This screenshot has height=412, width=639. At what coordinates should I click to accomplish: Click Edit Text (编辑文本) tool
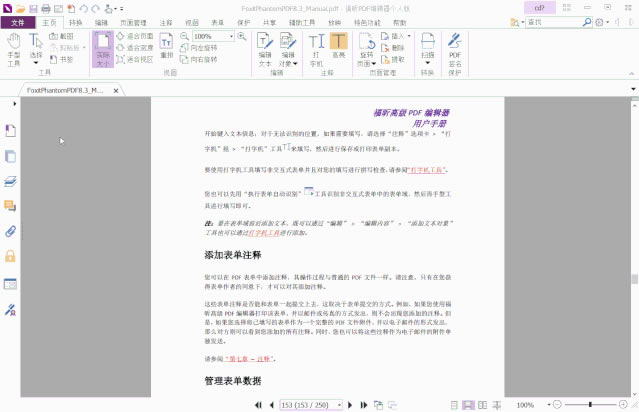(265, 50)
